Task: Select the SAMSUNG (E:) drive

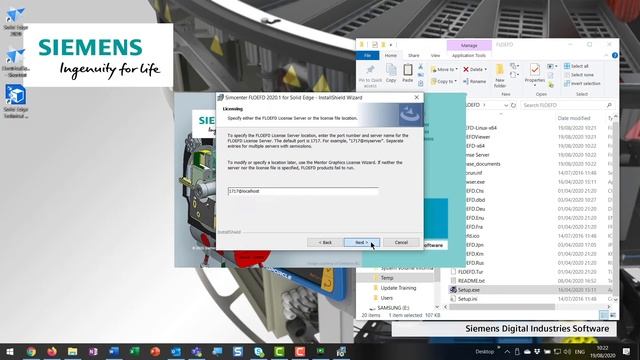Action: click(393, 308)
